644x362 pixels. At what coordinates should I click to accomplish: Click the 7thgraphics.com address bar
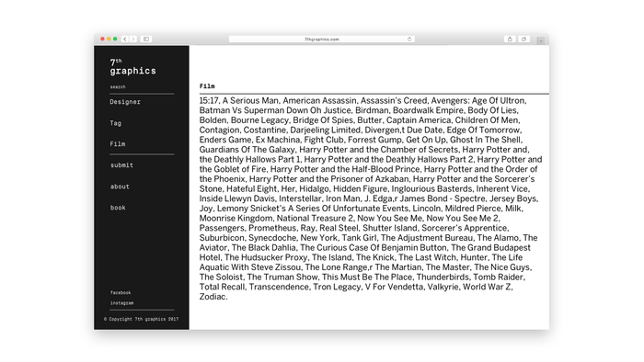[322, 39]
